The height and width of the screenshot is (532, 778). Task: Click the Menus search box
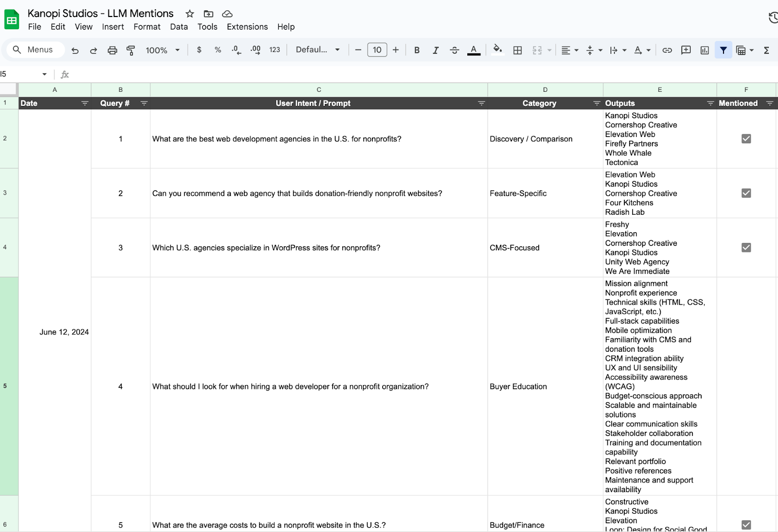tap(35, 50)
